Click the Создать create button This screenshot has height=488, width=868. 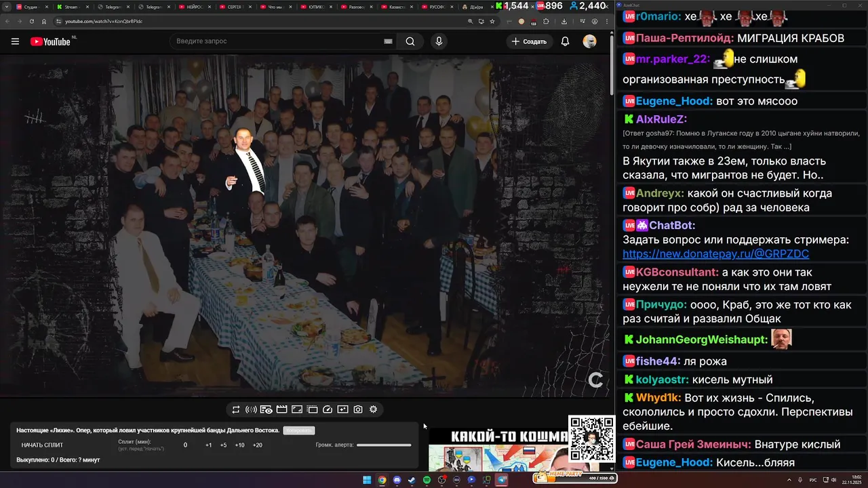click(529, 41)
